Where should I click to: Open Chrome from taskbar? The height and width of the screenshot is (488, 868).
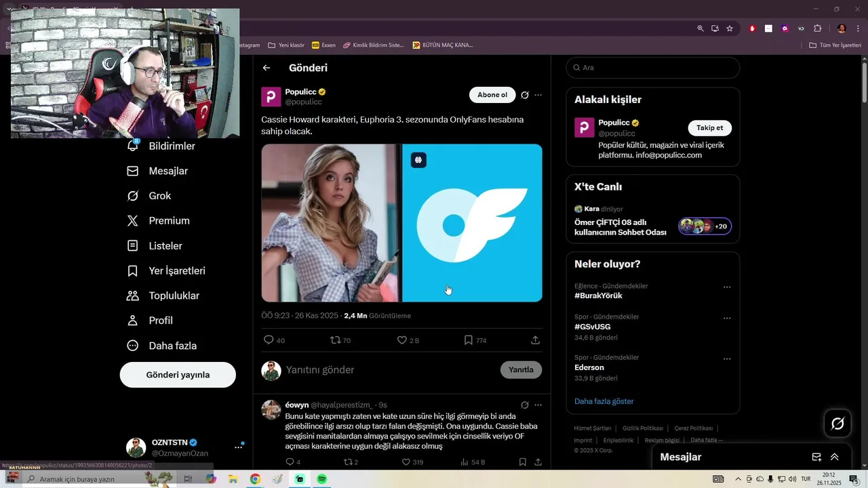click(255, 479)
